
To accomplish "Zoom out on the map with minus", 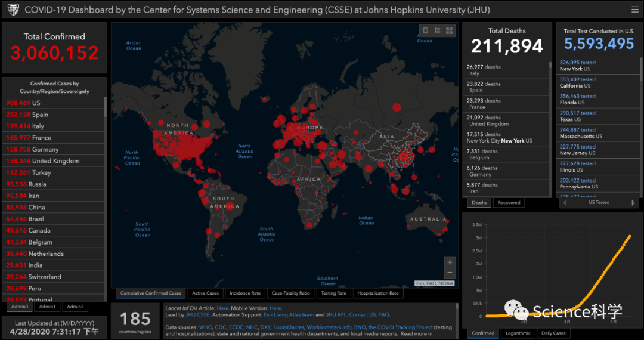I will click(x=450, y=273).
